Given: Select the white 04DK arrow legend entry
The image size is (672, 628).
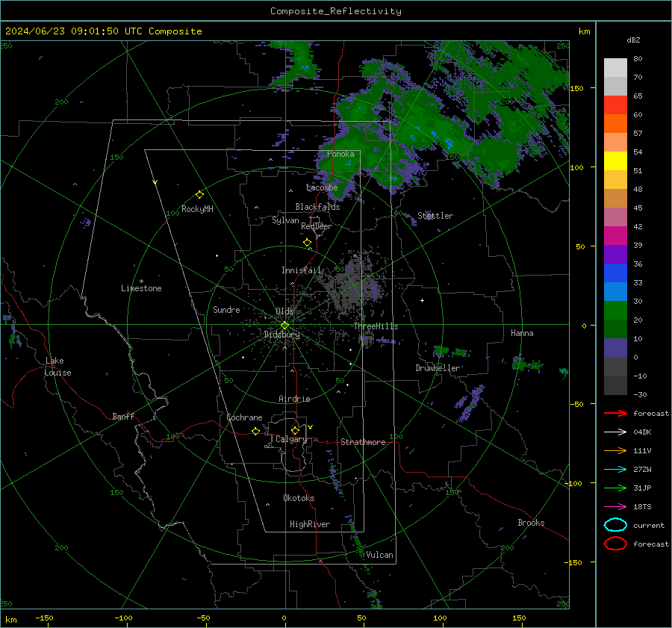Looking at the screenshot, I should pyautogui.click(x=615, y=432).
